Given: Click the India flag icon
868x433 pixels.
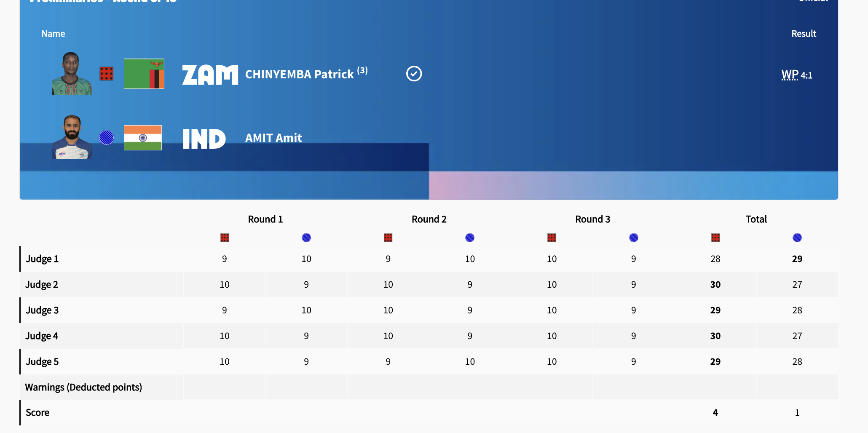Looking at the screenshot, I should (x=143, y=138).
